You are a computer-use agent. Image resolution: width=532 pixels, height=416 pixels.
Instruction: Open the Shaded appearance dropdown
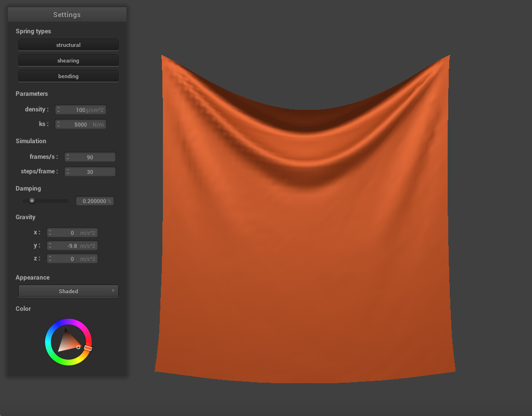coord(68,291)
